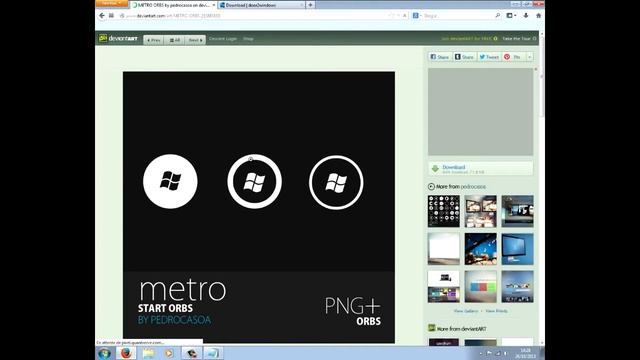Share on Tumblr
Viewport: 640px width, 360px height.
pos(464,57)
